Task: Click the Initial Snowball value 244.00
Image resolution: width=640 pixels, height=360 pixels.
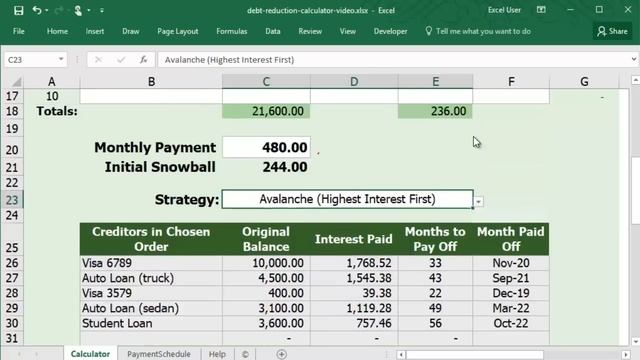Action: [266, 167]
